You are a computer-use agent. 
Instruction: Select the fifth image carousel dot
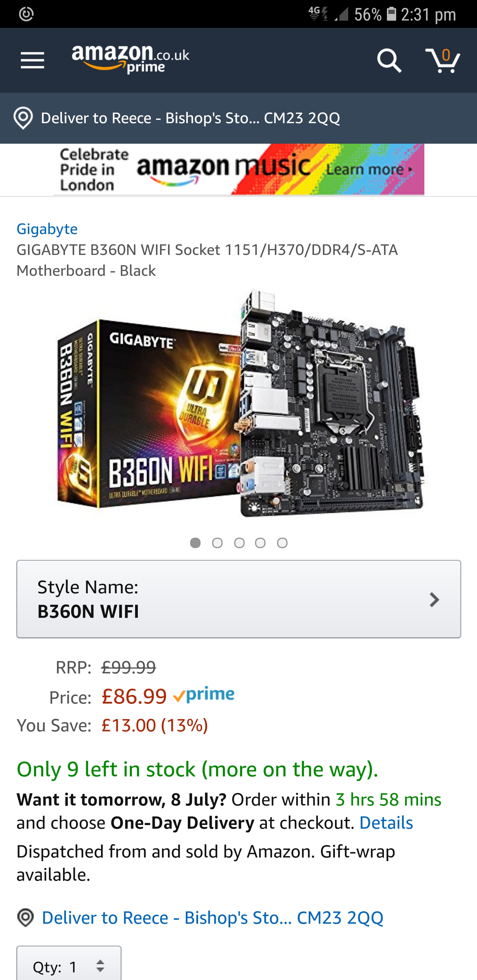coord(282,543)
